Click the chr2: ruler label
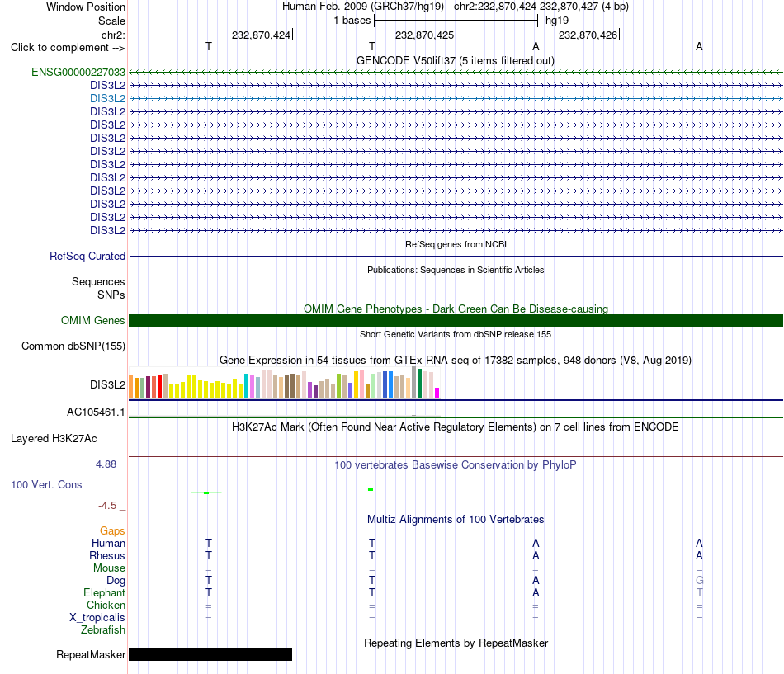 click(x=113, y=35)
